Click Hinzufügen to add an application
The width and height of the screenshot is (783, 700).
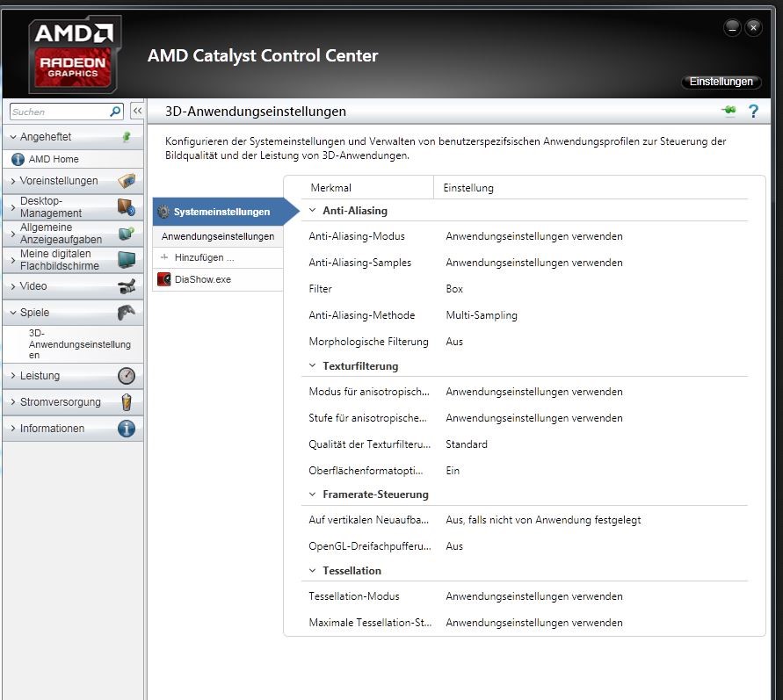point(204,257)
